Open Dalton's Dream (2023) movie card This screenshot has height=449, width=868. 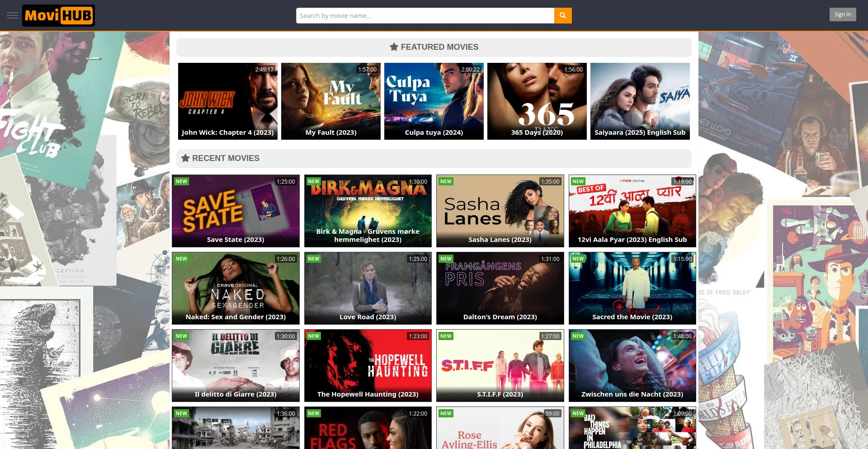tap(500, 288)
